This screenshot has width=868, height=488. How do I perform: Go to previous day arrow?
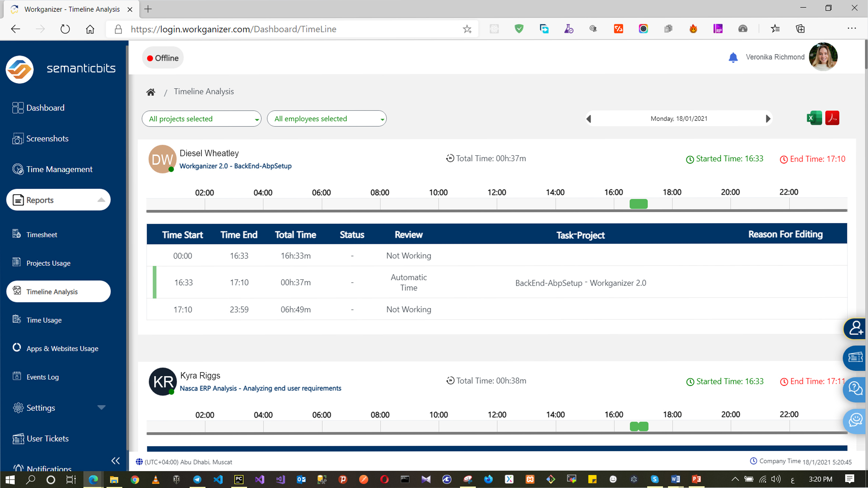pyautogui.click(x=589, y=119)
